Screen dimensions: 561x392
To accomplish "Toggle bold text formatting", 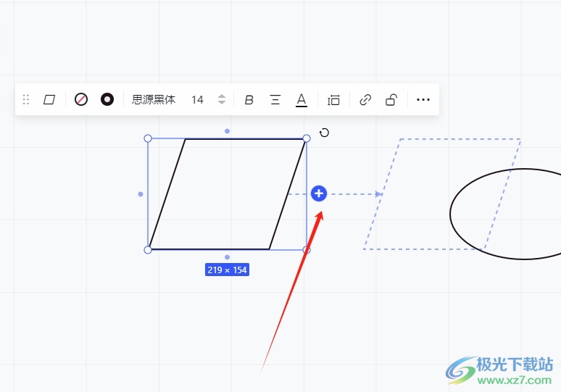I will click(x=249, y=100).
